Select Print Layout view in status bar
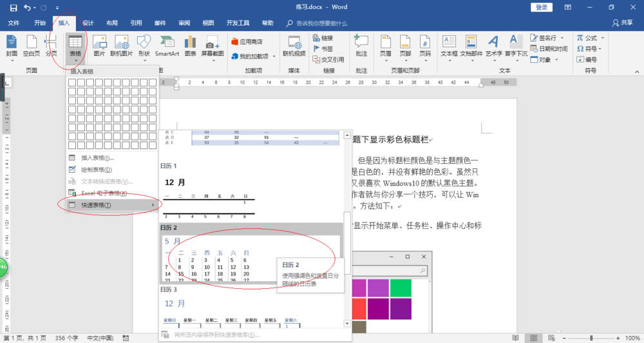 pyautogui.click(x=534, y=338)
